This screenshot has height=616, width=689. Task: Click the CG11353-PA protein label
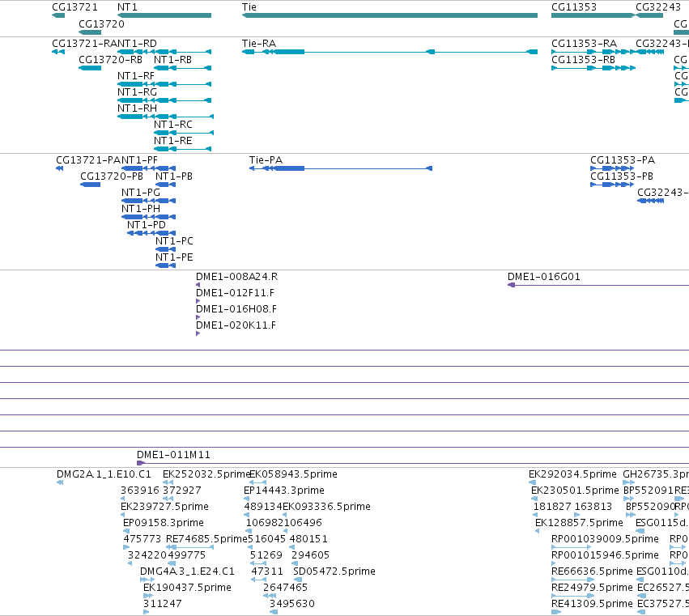coord(623,160)
